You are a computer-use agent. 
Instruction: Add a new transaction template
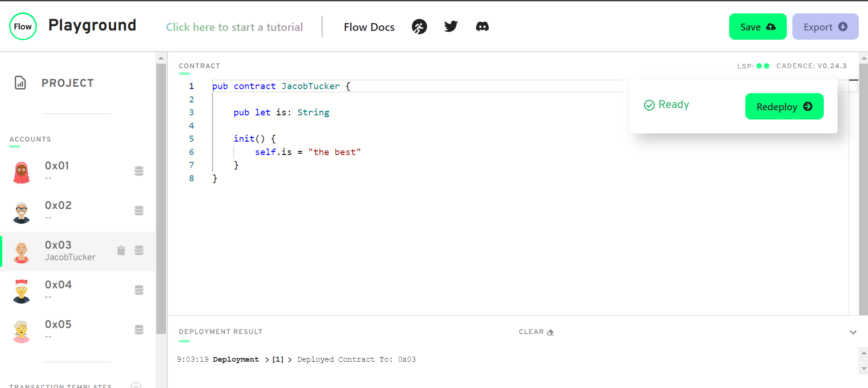click(x=136, y=385)
